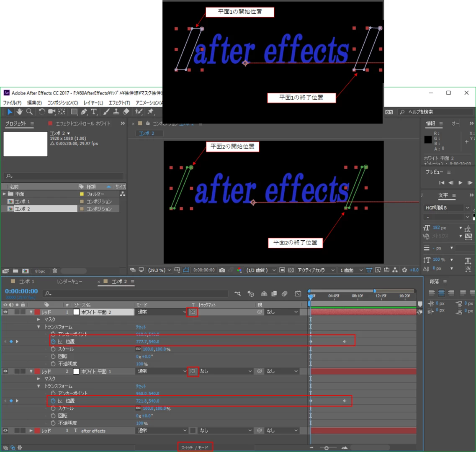Toggle preserve transparency box for ホワイト 平面 2

(193, 312)
